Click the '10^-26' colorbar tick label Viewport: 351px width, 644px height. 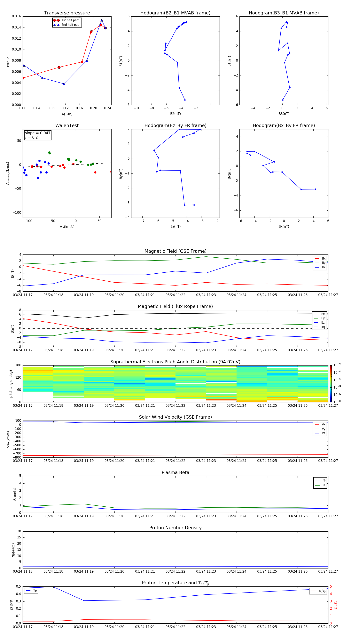[x=337, y=365]
